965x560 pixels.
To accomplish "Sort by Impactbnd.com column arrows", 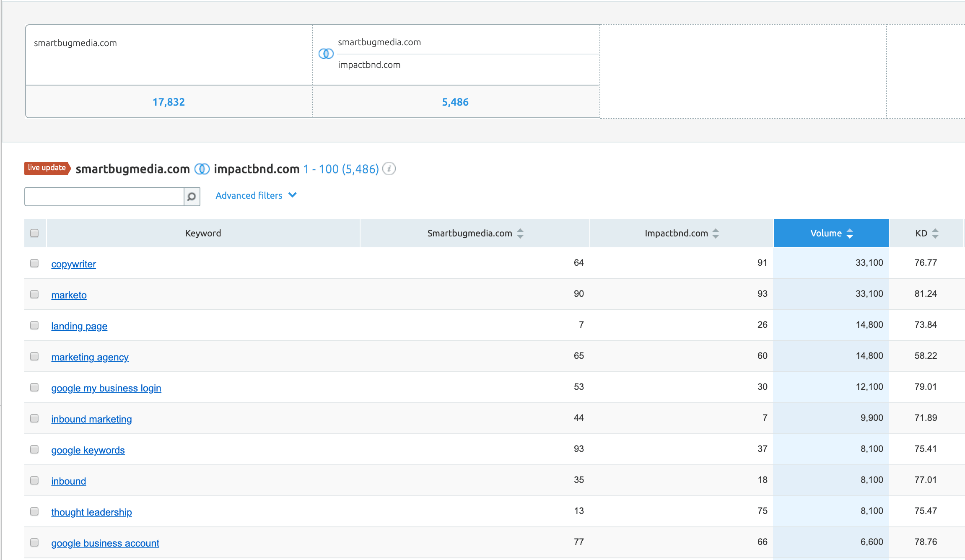I will pos(716,233).
